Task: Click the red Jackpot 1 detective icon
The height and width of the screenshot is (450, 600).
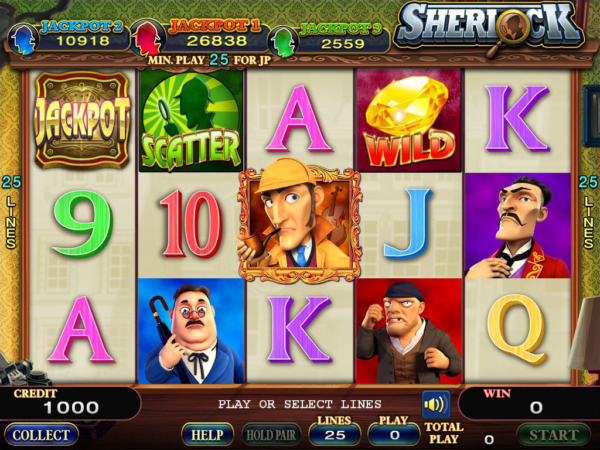Action: coord(147,38)
